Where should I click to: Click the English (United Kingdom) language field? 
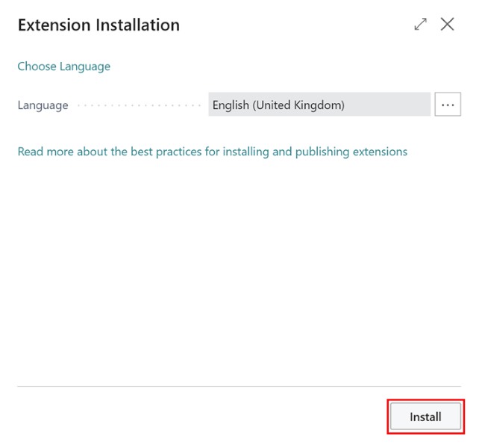point(319,105)
